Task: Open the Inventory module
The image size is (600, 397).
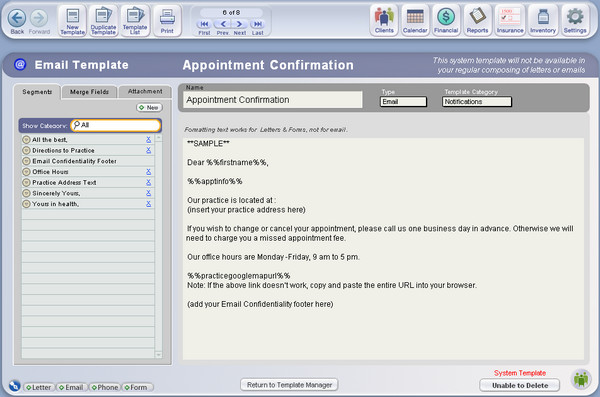Action: [x=543, y=20]
